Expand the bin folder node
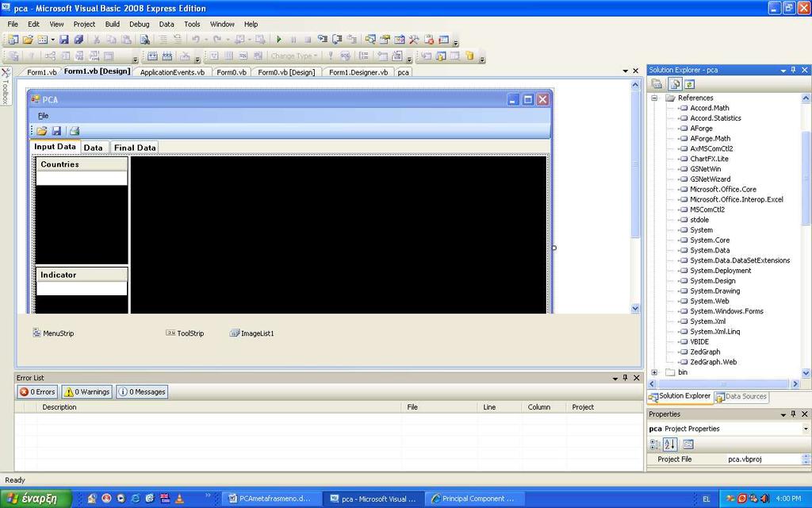812x508 pixels. [x=654, y=372]
